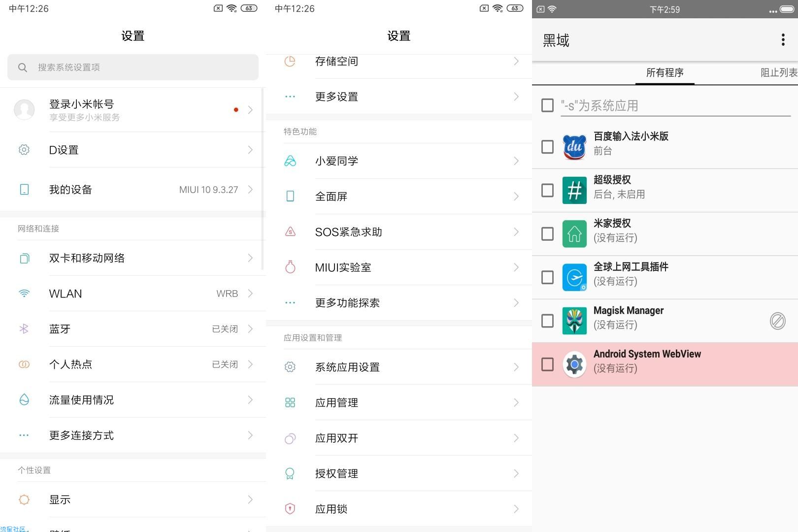Tap the Magisk Manager app icon
Image resolution: width=798 pixels, height=532 pixels.
tap(574, 321)
